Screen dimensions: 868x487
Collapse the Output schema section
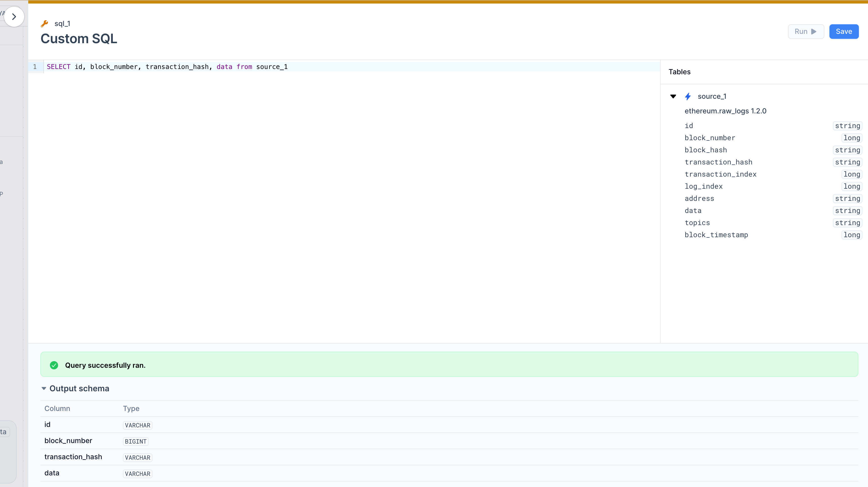pos(44,388)
